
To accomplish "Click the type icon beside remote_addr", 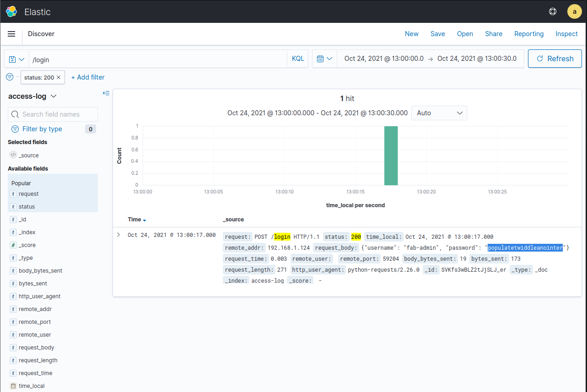I will [13, 309].
